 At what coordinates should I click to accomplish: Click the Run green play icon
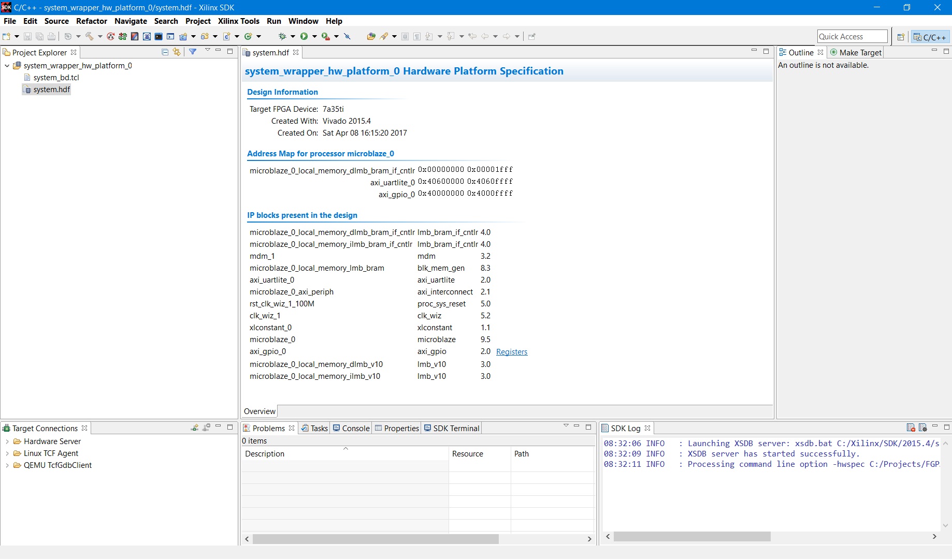tap(304, 36)
